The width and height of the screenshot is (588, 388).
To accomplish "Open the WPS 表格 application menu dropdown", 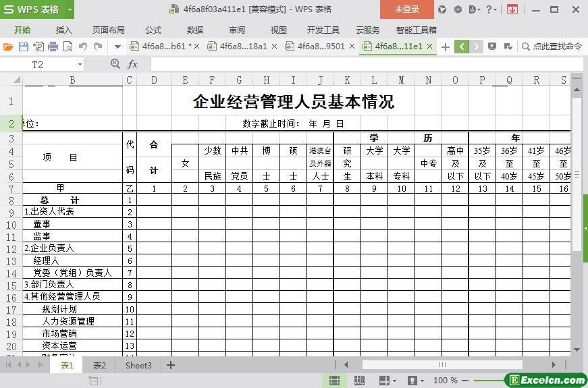I will [70, 9].
